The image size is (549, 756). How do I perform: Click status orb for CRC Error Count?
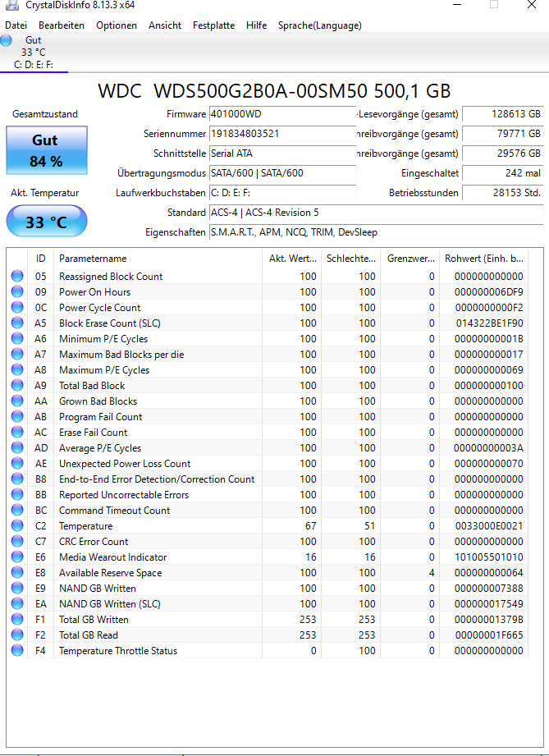pos(17,541)
